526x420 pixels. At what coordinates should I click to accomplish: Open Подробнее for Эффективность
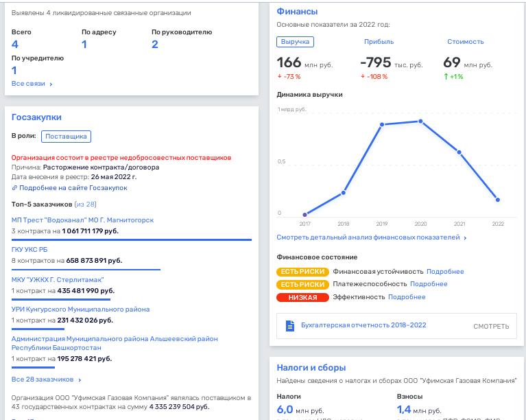coord(407,297)
